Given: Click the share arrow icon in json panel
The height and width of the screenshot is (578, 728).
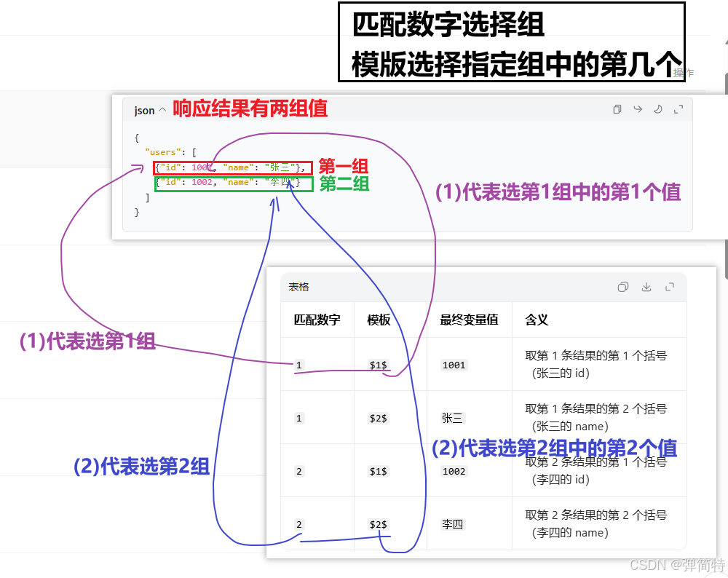Looking at the screenshot, I should pyautogui.click(x=638, y=109).
